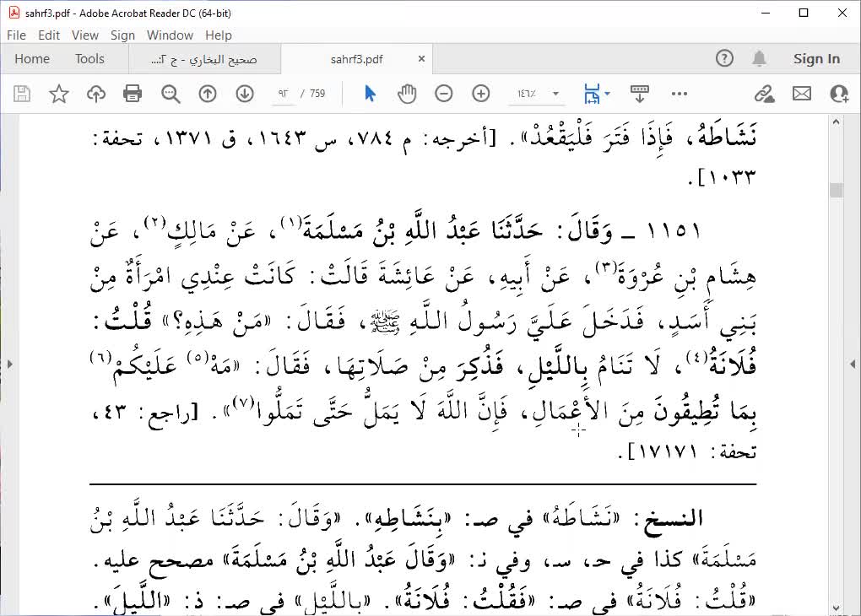The image size is (861, 616).
Task: Send the file by email envelope icon
Action: (802, 94)
